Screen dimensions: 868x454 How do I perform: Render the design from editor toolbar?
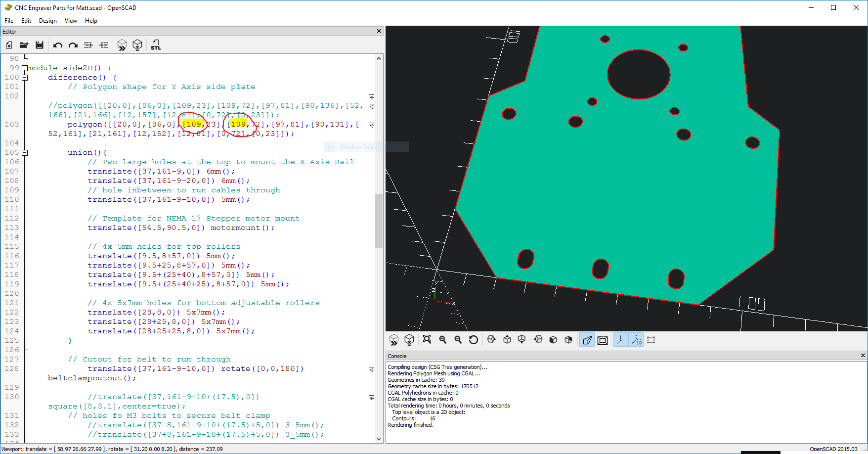coord(137,45)
